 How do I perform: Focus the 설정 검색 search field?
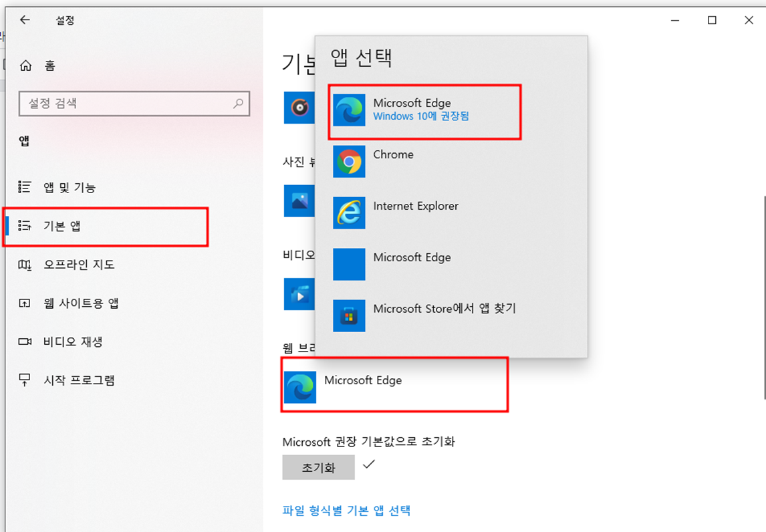134,103
